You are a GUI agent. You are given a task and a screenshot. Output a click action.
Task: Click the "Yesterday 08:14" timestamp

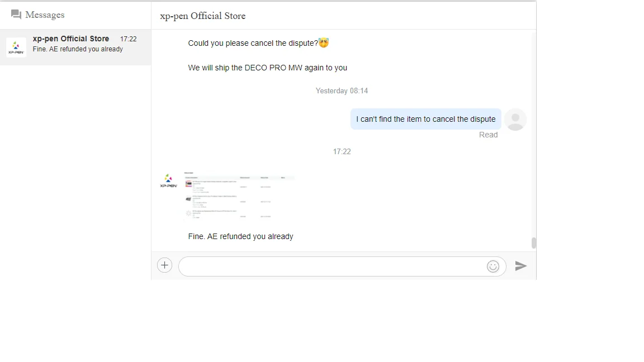[x=342, y=90]
